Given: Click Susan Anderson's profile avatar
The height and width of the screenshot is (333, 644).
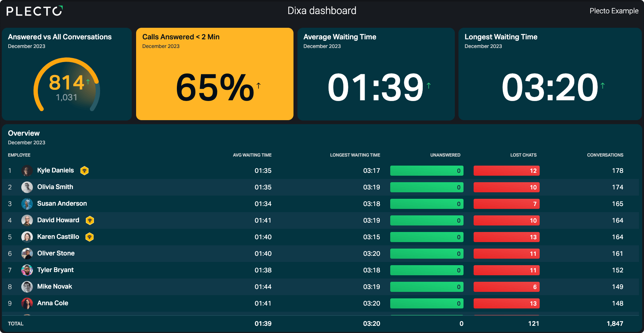Looking at the screenshot, I should click(27, 204).
